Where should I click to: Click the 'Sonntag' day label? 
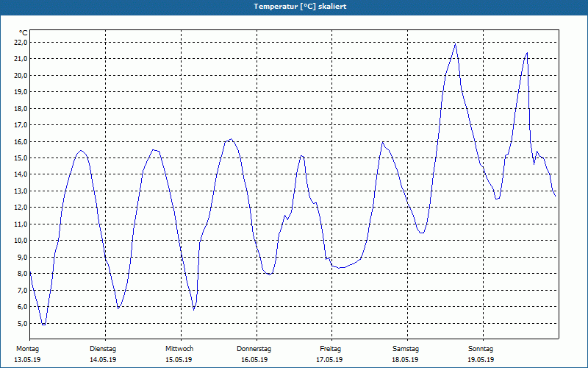(x=481, y=349)
